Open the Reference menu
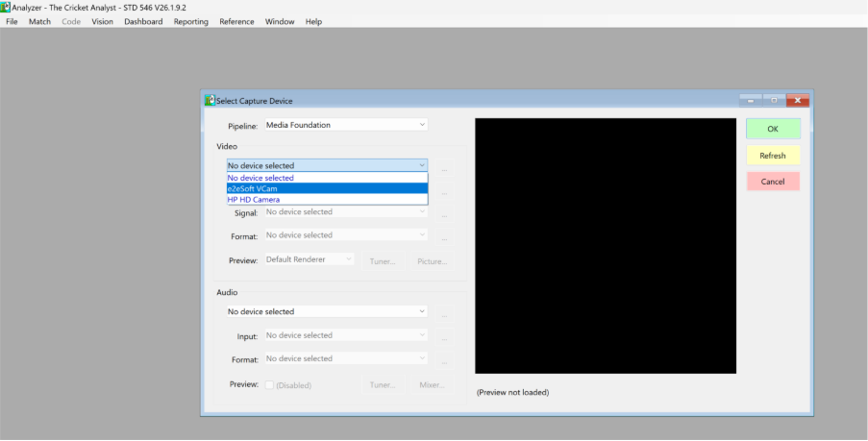The width and height of the screenshot is (868, 441). (x=236, y=21)
